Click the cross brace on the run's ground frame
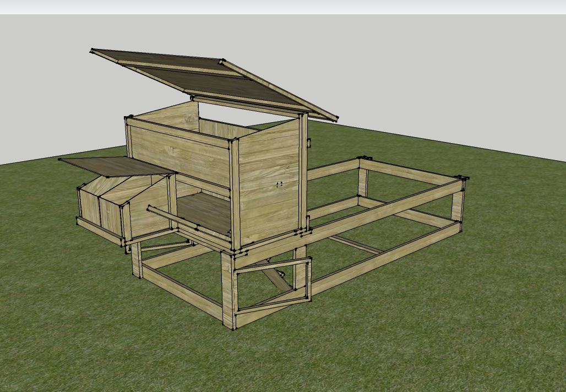Image resolution: width=566 pixels, height=392 pixels. pos(356,244)
